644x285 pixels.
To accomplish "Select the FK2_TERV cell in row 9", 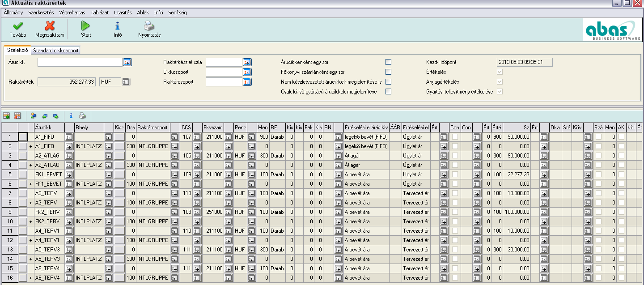I will coord(49,212).
